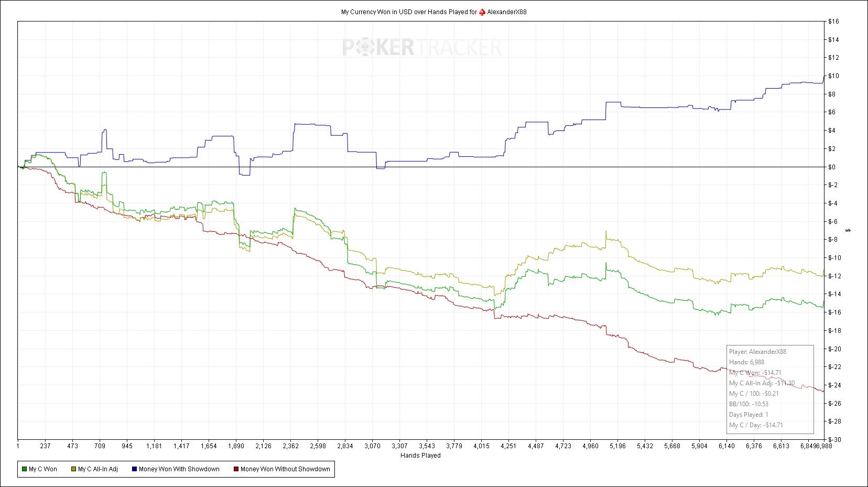Viewport: 868px width, 487px height.
Task: Click the yellow All-In Adj legend swatch
Action: tap(73, 469)
